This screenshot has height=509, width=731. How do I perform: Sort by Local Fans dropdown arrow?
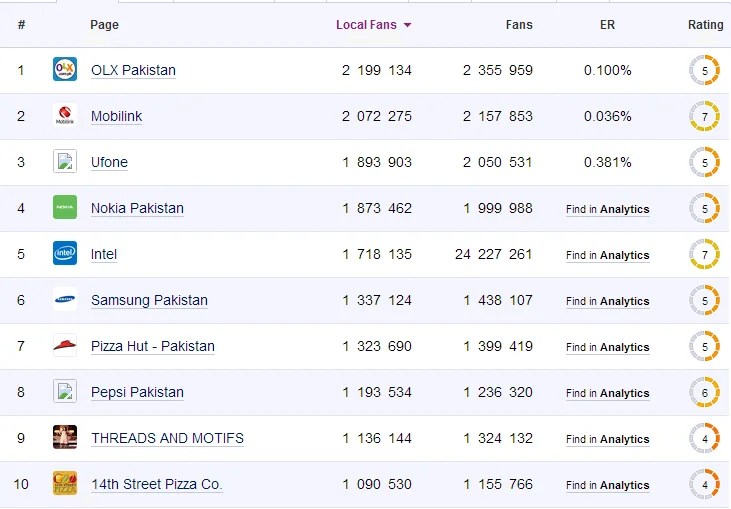tap(407, 25)
